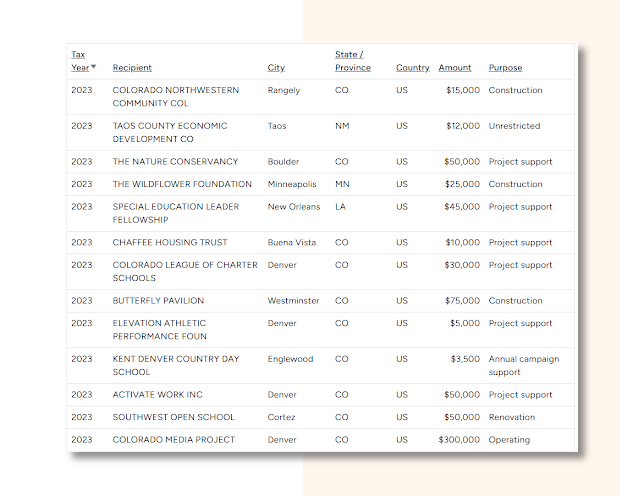Click the LA state cell
The height and width of the screenshot is (496, 620).
pyautogui.click(x=340, y=206)
